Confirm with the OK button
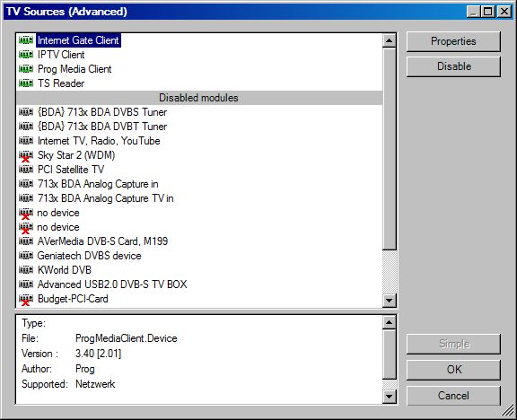 click(x=453, y=370)
